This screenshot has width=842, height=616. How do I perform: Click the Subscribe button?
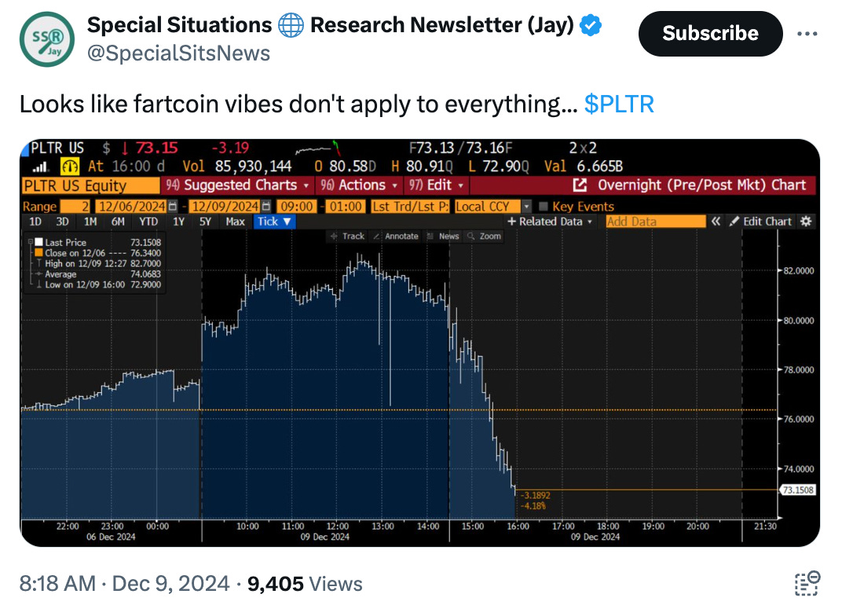(x=710, y=34)
